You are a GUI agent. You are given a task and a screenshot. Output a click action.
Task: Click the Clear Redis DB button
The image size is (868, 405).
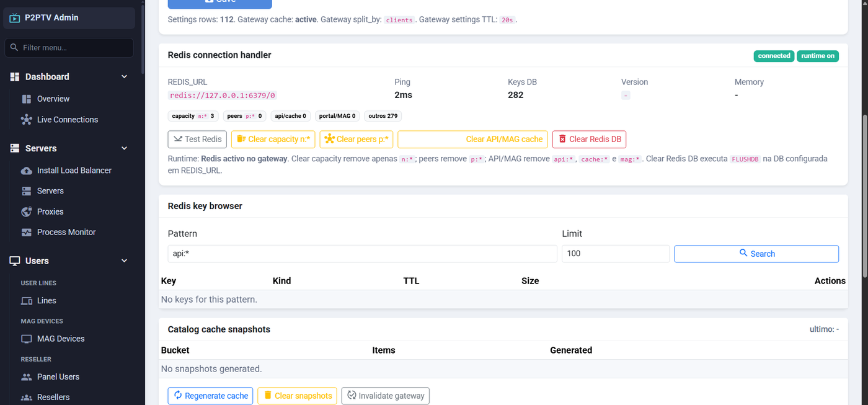590,139
